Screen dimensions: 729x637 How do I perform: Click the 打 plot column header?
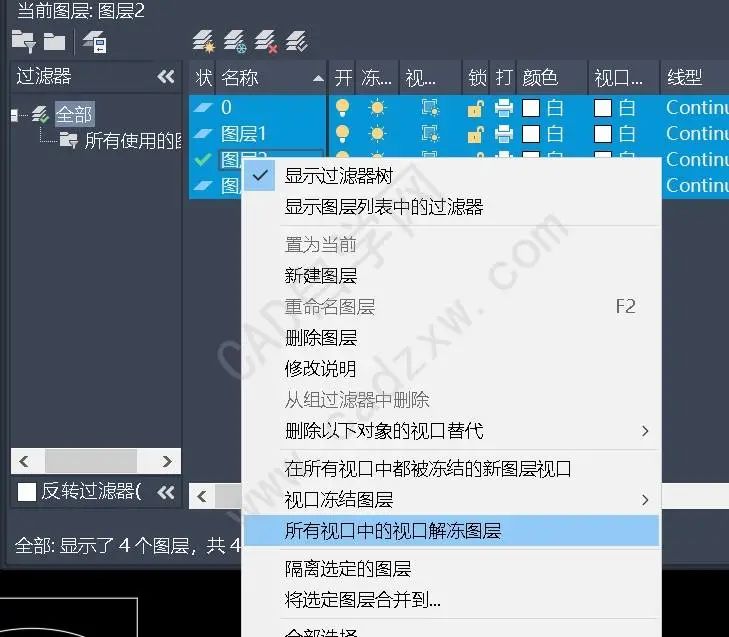[504, 77]
